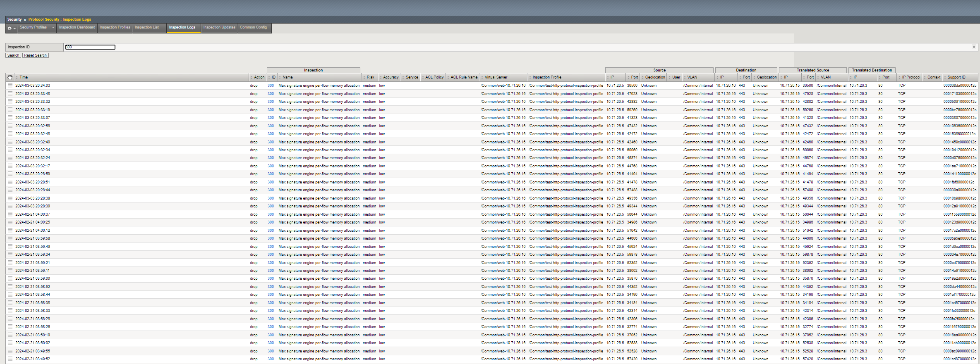Open row details icon for 20:32:48 entry
The height and width of the screenshot is (364, 980).
pyautogui.click(x=10, y=134)
